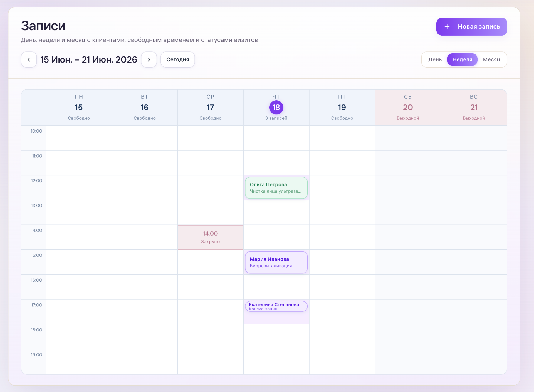Click the plus icon in Новая запись
534x392 pixels.
point(447,27)
